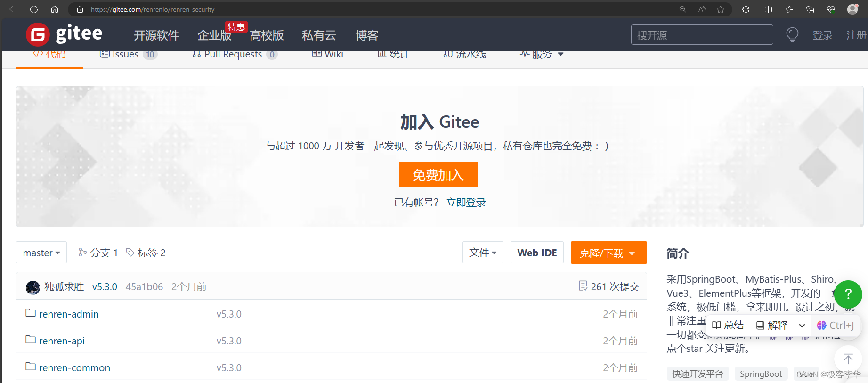
Task: Open 开源软件 in the navigation bar
Action: coord(156,35)
